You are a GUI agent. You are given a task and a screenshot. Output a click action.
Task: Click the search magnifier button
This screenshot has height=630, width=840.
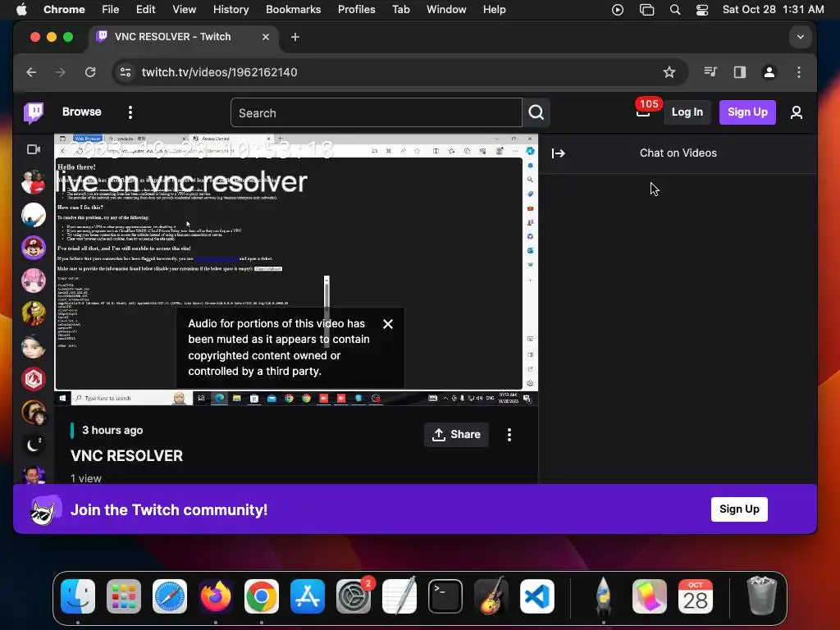(x=536, y=112)
